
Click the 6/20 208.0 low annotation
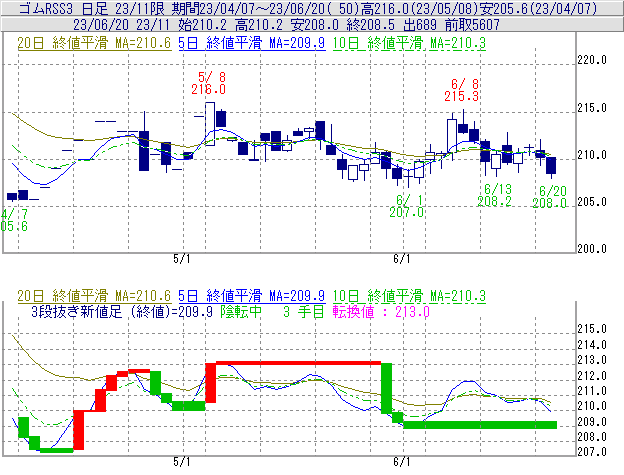[550, 197]
